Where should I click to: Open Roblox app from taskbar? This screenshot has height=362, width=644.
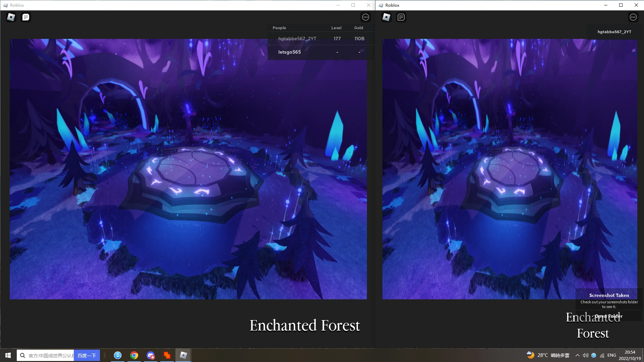pyautogui.click(x=183, y=355)
